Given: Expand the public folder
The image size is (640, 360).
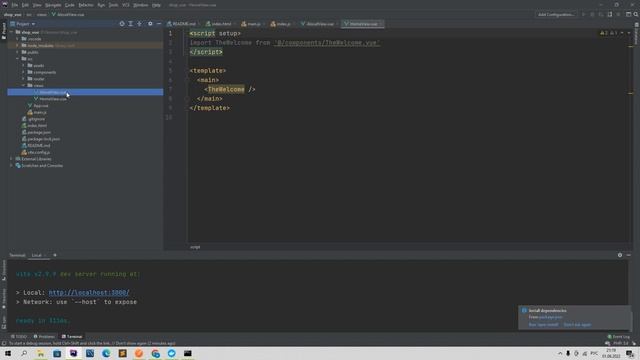Looking at the screenshot, I should tap(18, 52).
